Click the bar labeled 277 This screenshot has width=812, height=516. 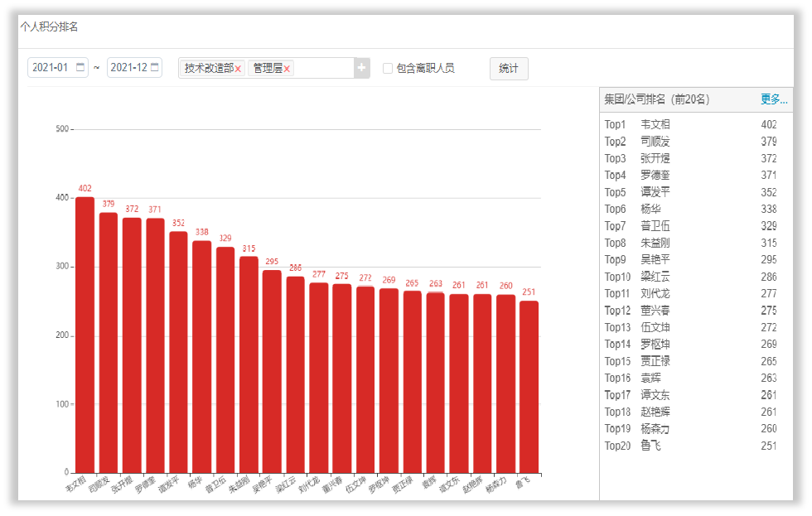(x=319, y=378)
